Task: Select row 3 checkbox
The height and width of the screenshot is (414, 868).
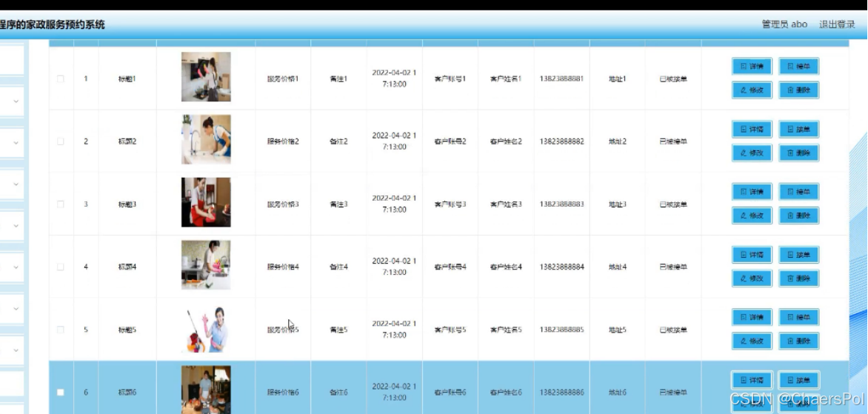Action: click(60, 204)
